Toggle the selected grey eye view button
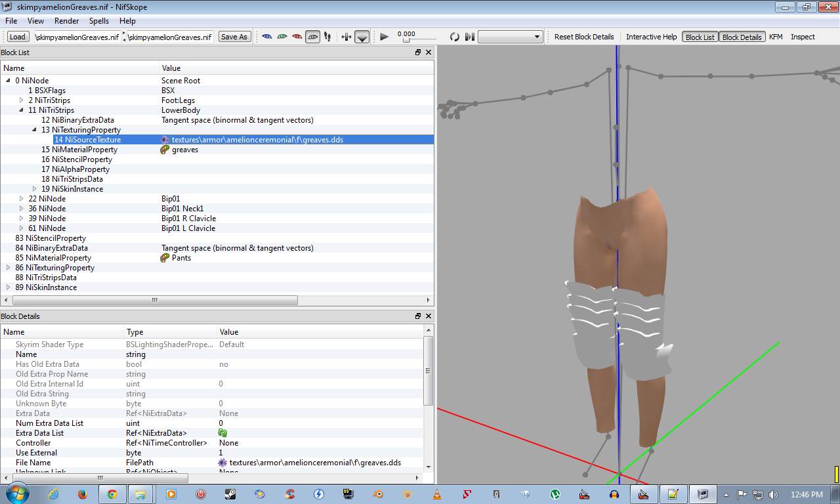This screenshot has width=840, height=504. [312, 37]
